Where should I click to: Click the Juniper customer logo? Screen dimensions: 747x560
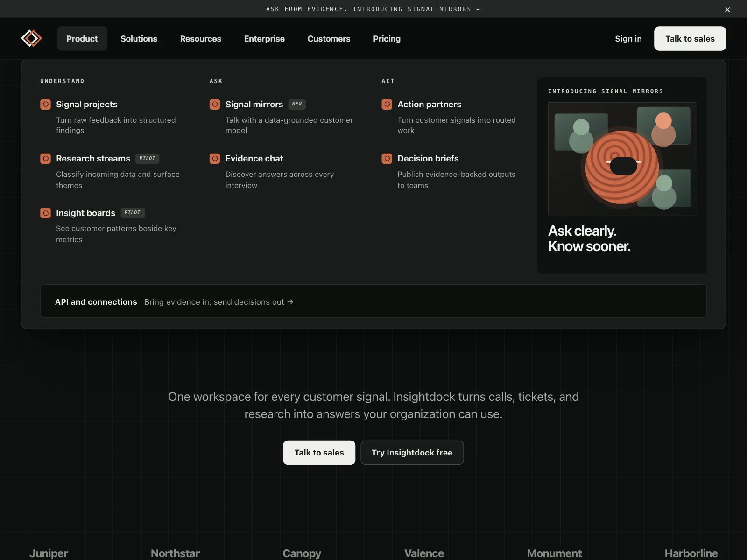click(x=49, y=553)
